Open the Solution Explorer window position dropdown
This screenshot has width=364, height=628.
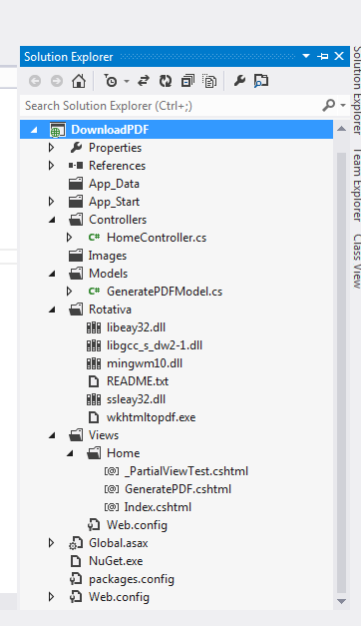[x=306, y=57]
